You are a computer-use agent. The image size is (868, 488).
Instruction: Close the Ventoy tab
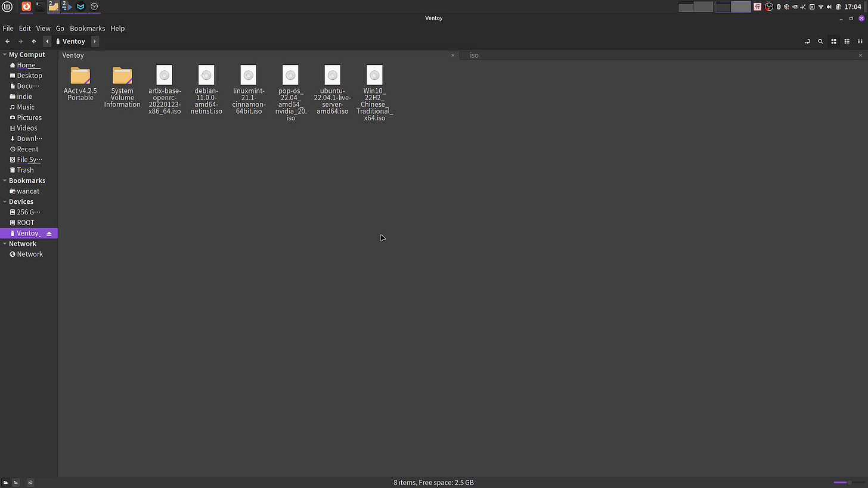tap(452, 55)
